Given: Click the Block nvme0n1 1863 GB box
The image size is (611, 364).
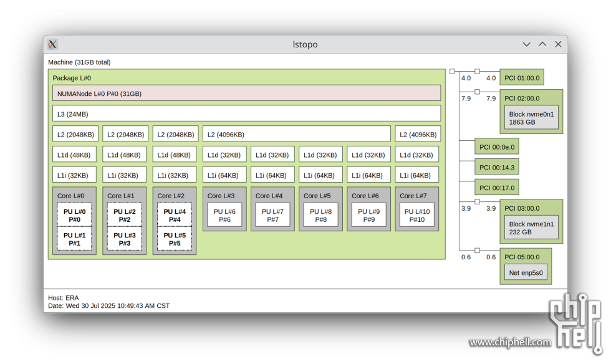Looking at the screenshot, I should click(x=531, y=117).
